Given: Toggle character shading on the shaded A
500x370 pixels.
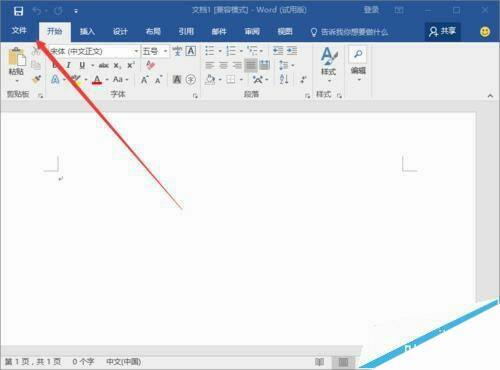Looking at the screenshot, I should pyautogui.click(x=177, y=79).
